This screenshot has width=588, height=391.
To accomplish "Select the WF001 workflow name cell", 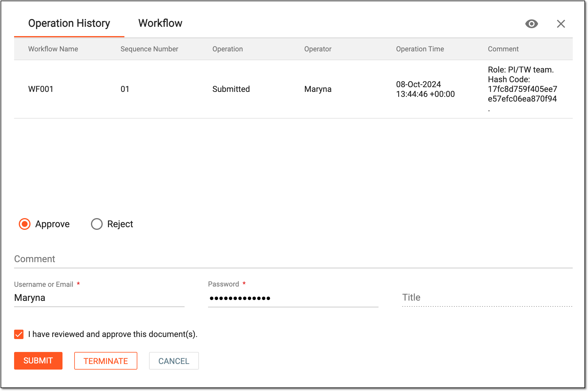I will 41,89.
